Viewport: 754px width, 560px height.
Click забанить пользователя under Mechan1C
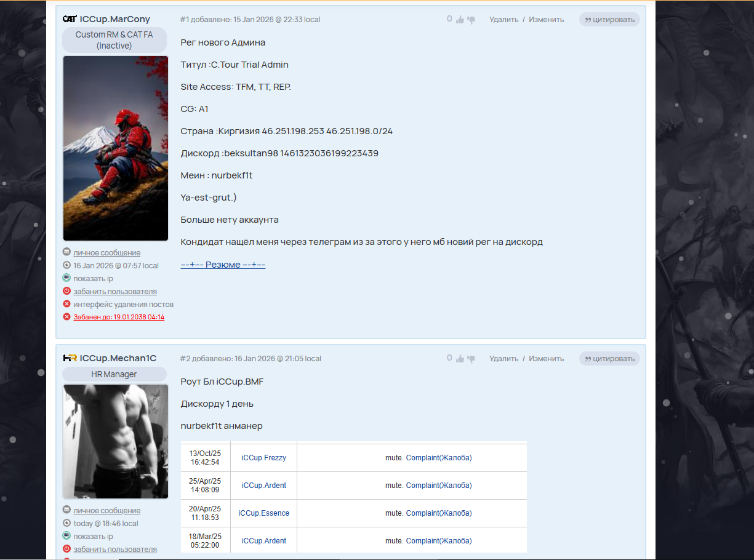tap(115, 550)
